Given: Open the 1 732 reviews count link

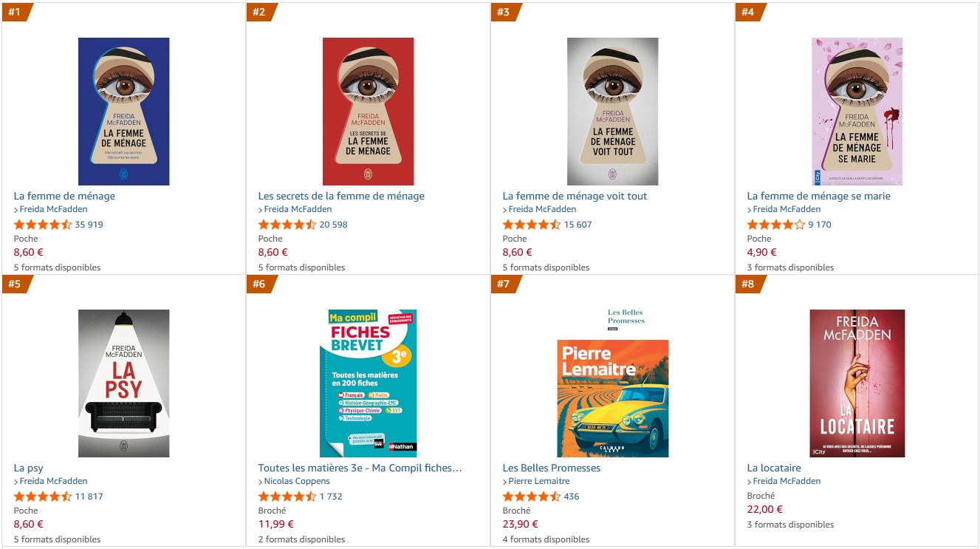Looking at the screenshot, I should point(331,497).
